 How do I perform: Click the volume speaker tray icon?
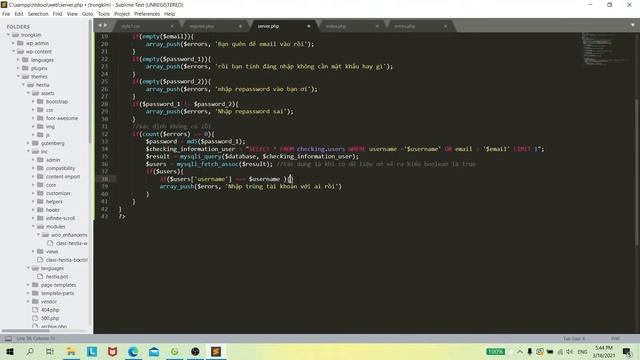pyautogui.click(x=569, y=351)
